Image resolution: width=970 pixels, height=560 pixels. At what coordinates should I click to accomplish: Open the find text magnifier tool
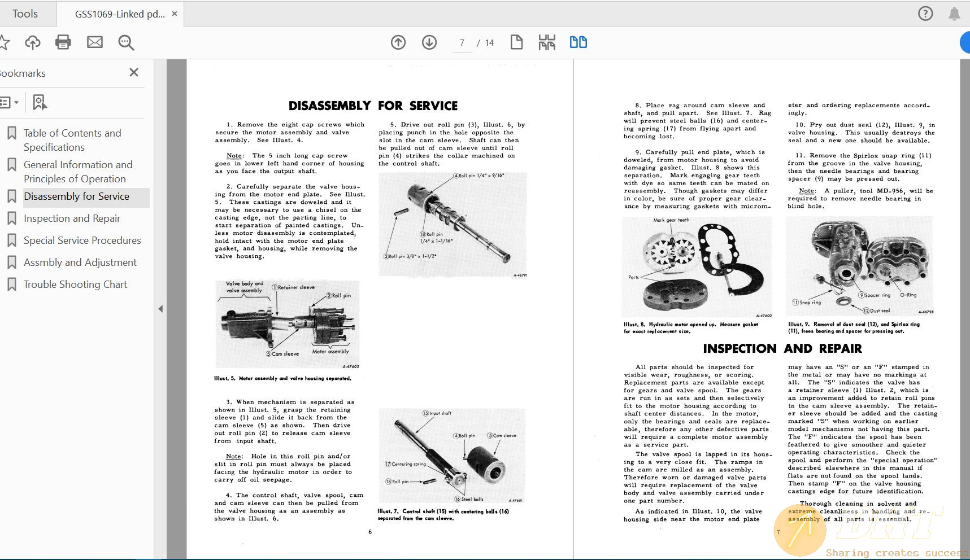tap(126, 42)
